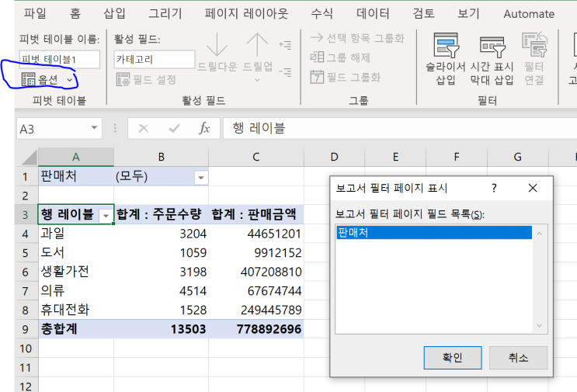
Task: Expand the 옵션 dropdown arrow
Action: point(70,80)
